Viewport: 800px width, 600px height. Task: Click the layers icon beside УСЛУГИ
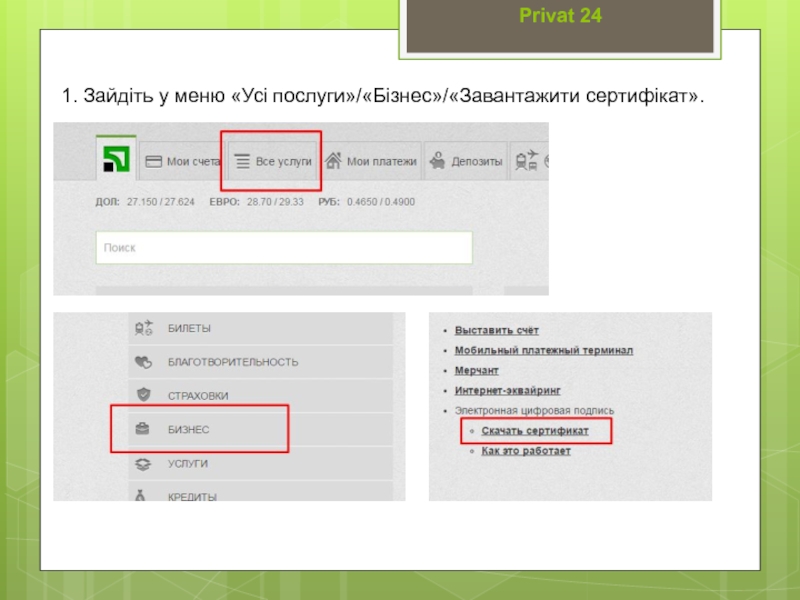[x=143, y=464]
